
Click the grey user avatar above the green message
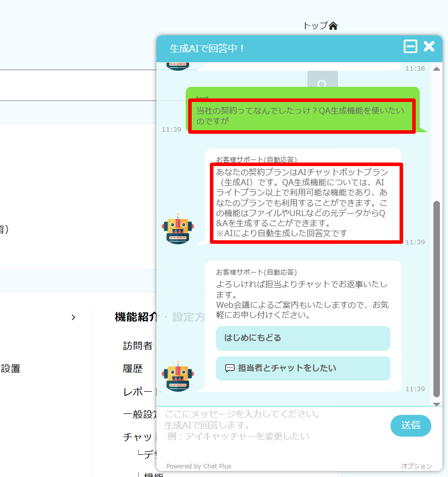coord(322,81)
